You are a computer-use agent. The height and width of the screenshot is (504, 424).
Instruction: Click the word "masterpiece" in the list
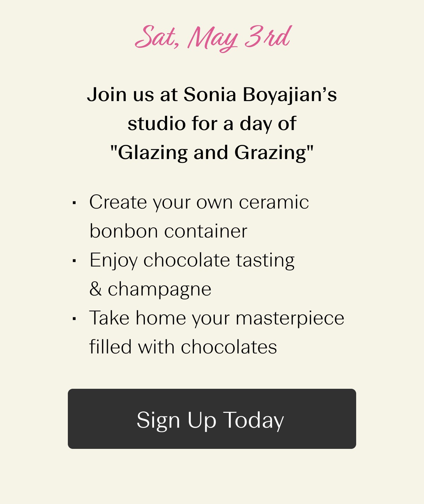tap(290, 318)
